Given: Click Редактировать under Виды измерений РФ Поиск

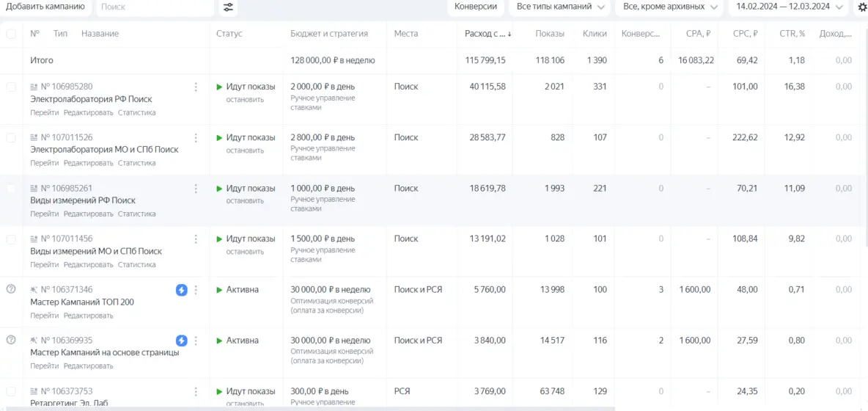Looking at the screenshot, I should tap(88, 214).
